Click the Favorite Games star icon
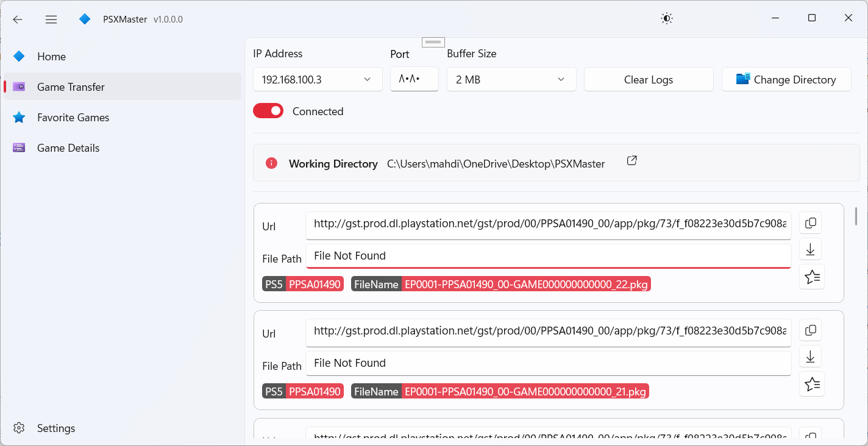 coord(19,117)
